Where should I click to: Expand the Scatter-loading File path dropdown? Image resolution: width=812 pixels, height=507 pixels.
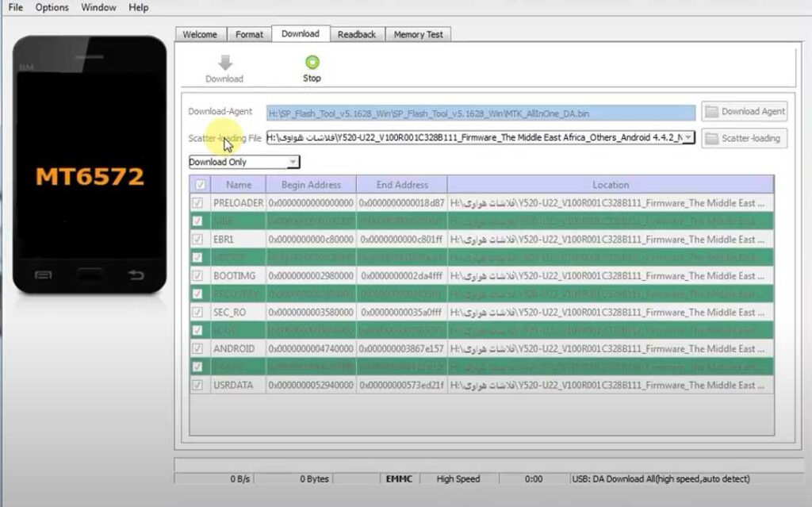pos(688,137)
